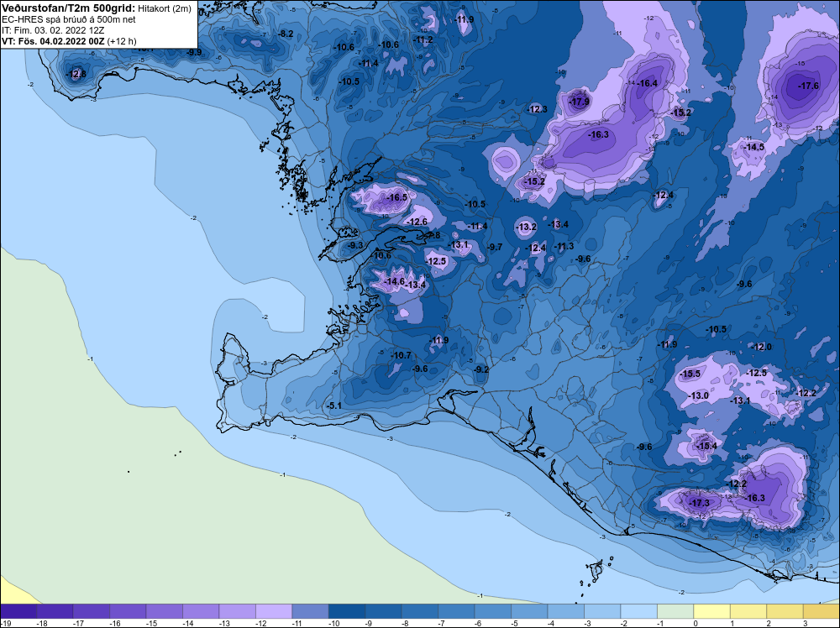The width and height of the screenshot is (840, 628).
Task: Click the -16.5 temperature label
Action: tap(397, 197)
